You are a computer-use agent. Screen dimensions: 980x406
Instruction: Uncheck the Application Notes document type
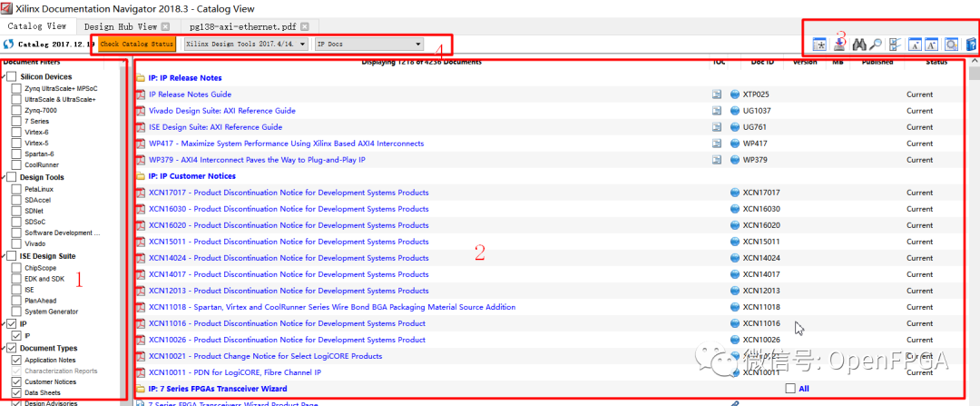pos(17,361)
